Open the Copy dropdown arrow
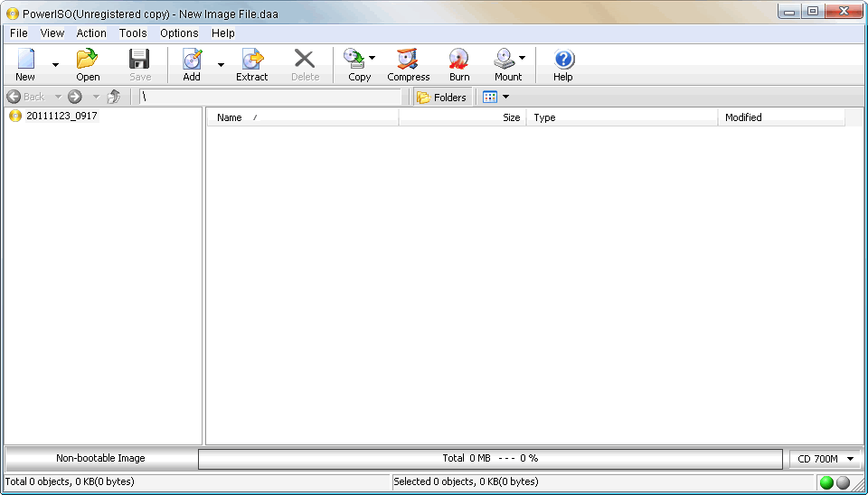 tap(372, 58)
